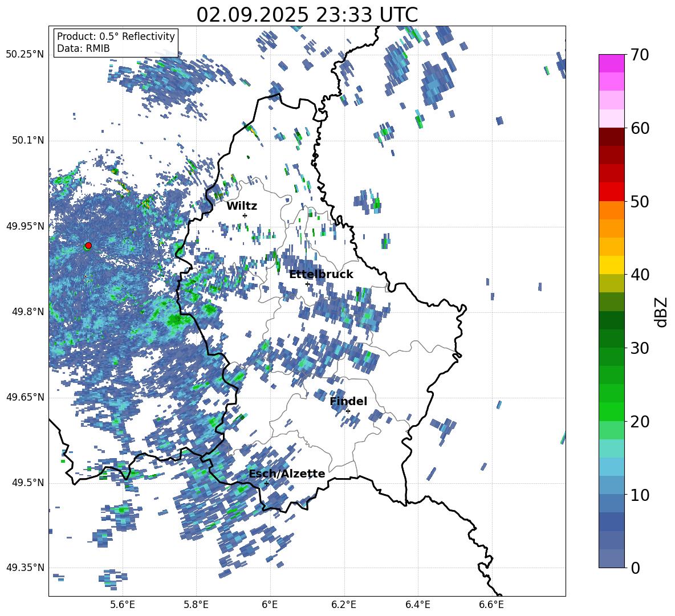Click the latitude label 50.1°N
The height and width of the screenshot is (616, 675).
tap(27, 141)
